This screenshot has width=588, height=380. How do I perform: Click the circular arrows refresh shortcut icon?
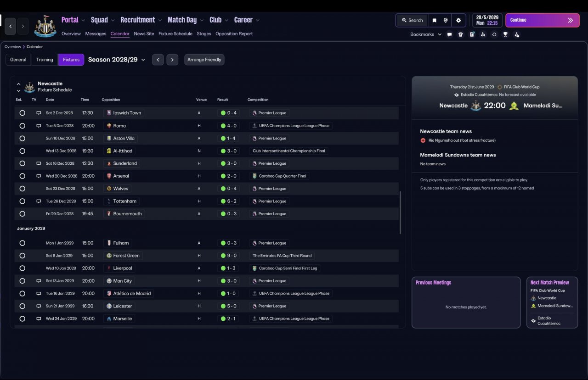(494, 34)
